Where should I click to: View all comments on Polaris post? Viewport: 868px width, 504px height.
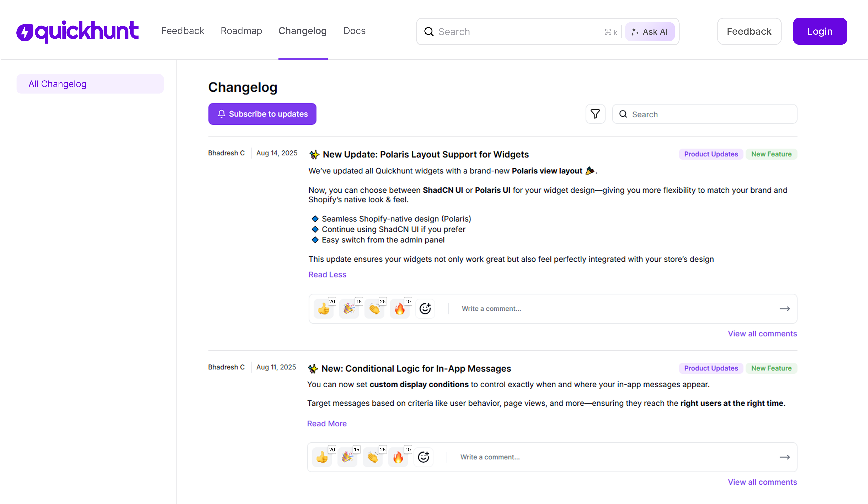pos(762,334)
